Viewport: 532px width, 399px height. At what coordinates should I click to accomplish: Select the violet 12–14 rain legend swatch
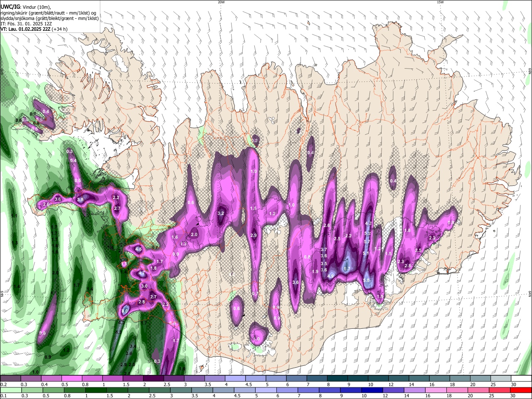(x=393, y=390)
